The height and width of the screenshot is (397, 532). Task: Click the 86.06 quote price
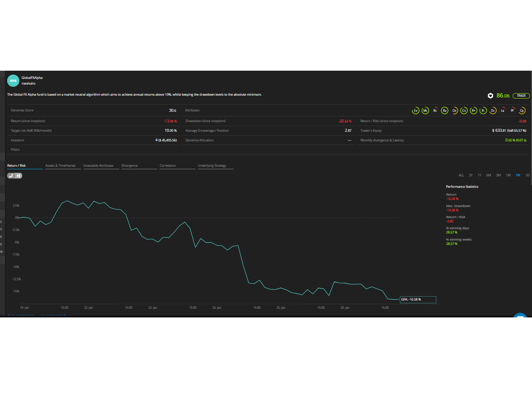[503, 96]
